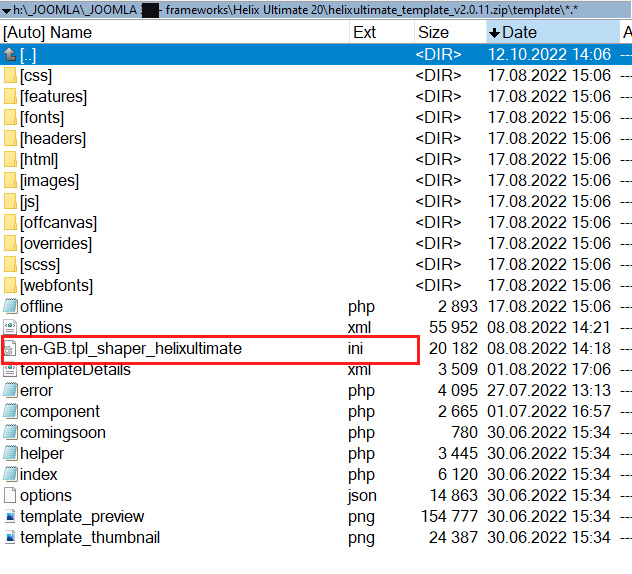Viewport: 632px width, 574px height.
Task: Select the images folder icon
Action: click(10, 180)
